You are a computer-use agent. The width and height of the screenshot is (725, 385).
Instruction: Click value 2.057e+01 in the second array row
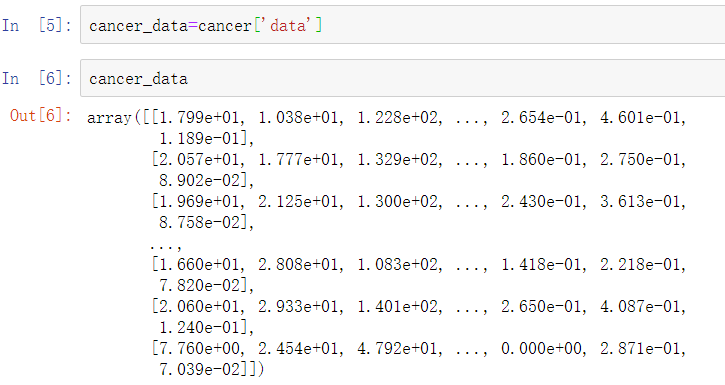pyautogui.click(x=199, y=159)
